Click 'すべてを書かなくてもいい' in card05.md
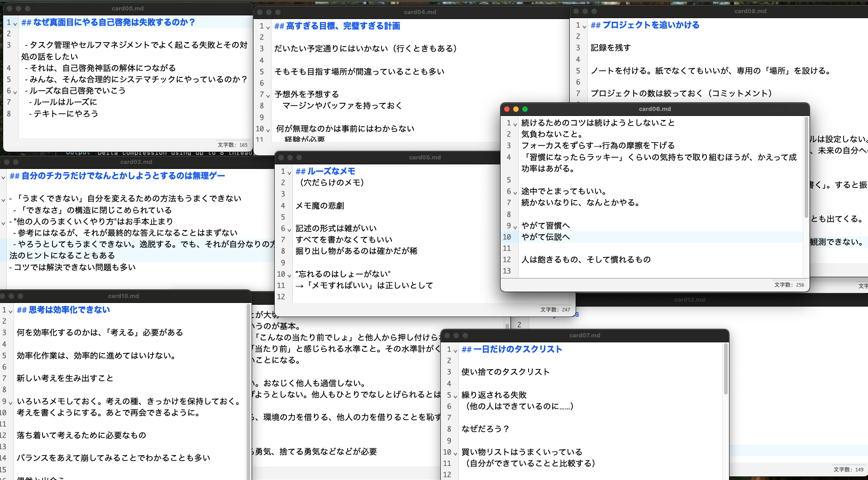Image resolution: width=868 pixels, height=480 pixels. [344, 240]
